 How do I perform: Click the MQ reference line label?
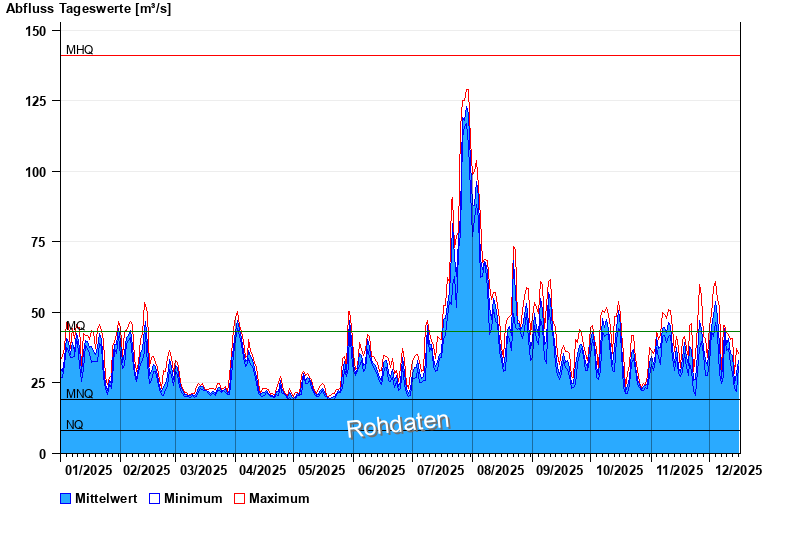(x=76, y=326)
